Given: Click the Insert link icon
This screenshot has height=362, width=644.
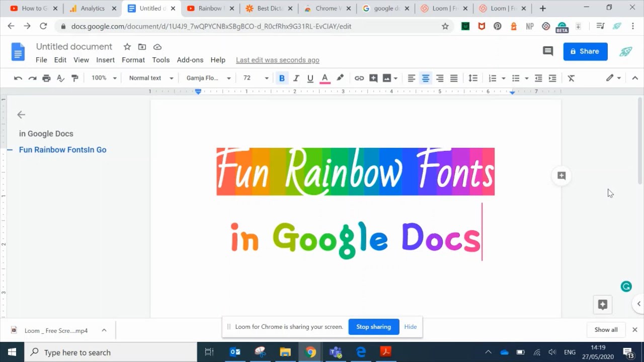Looking at the screenshot, I should click(359, 78).
